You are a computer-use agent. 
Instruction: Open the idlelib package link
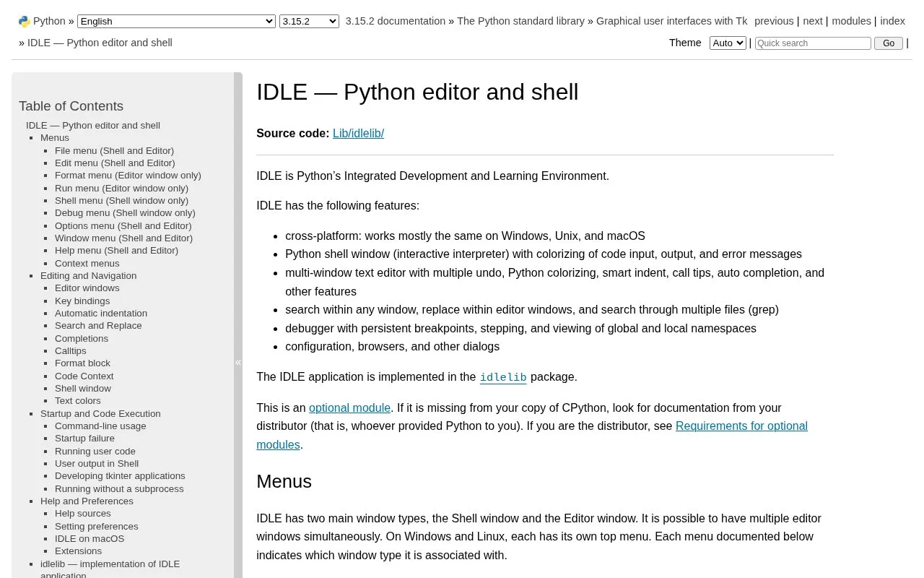coord(503,377)
